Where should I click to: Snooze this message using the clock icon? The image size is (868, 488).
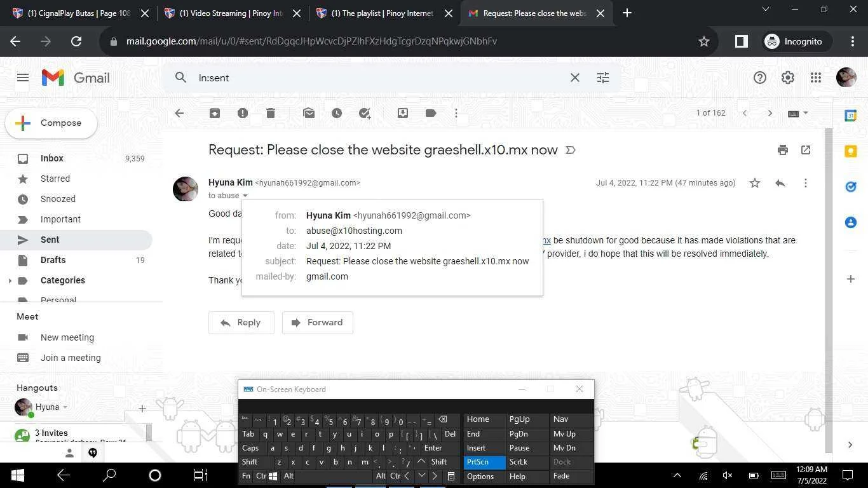tap(337, 113)
